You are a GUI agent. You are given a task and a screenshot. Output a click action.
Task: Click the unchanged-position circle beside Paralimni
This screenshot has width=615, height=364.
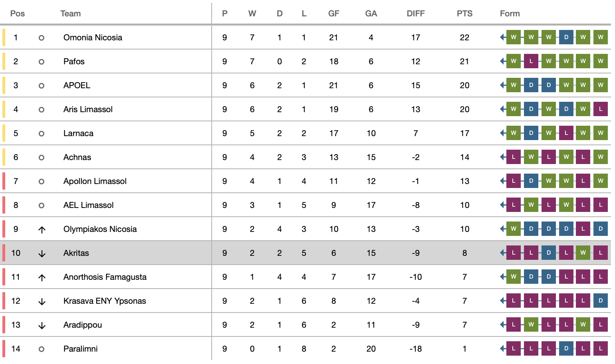click(41, 349)
